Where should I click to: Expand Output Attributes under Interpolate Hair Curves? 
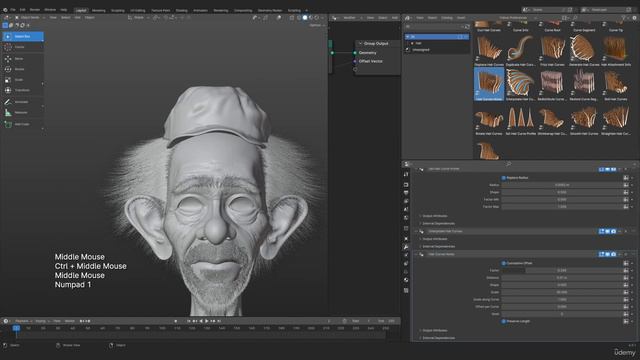[x=434, y=239]
